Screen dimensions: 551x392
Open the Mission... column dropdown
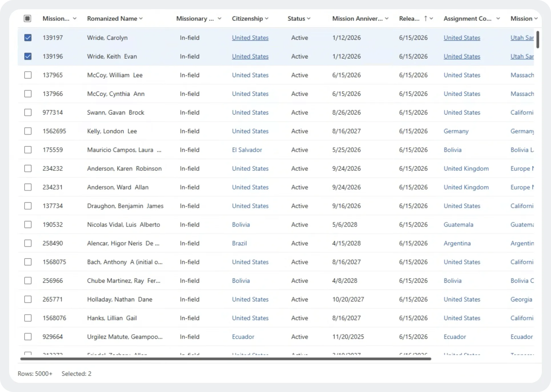pos(75,19)
